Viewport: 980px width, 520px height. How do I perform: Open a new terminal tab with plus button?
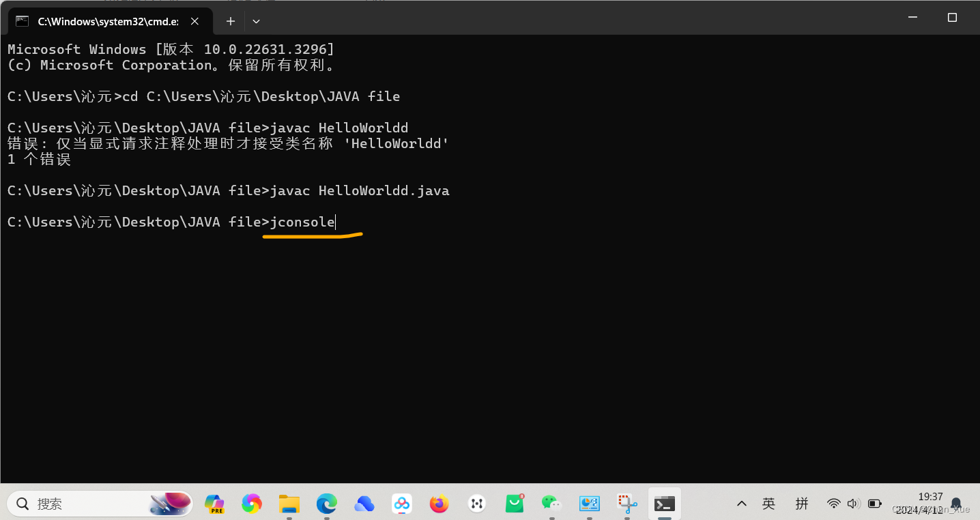pos(231,21)
